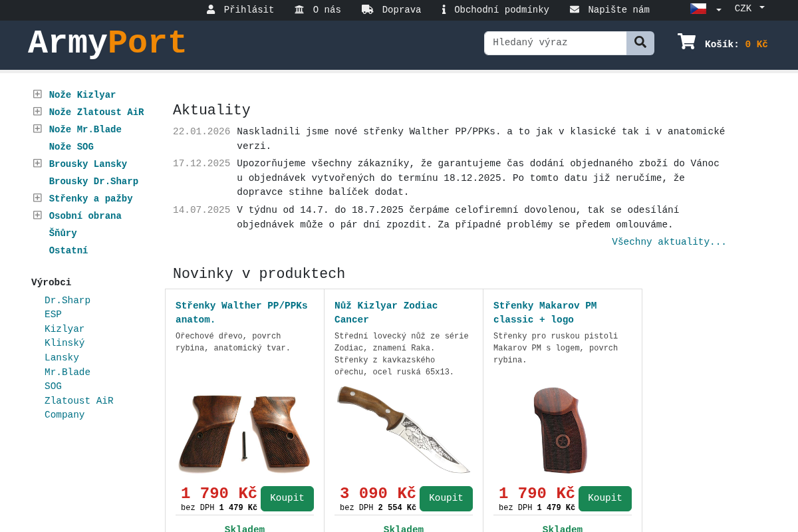The width and height of the screenshot is (798, 532).
Task: Open Všechny aktuality... link
Action: point(669,242)
